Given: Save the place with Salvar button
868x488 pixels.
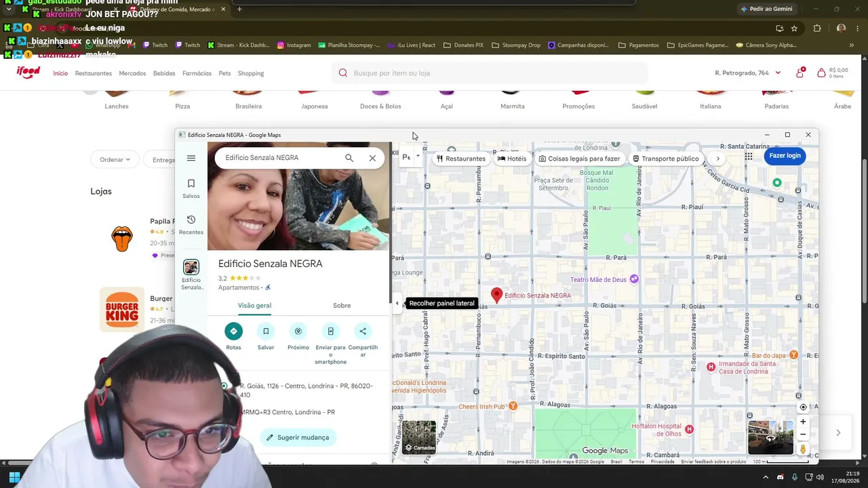Looking at the screenshot, I should coord(266,337).
